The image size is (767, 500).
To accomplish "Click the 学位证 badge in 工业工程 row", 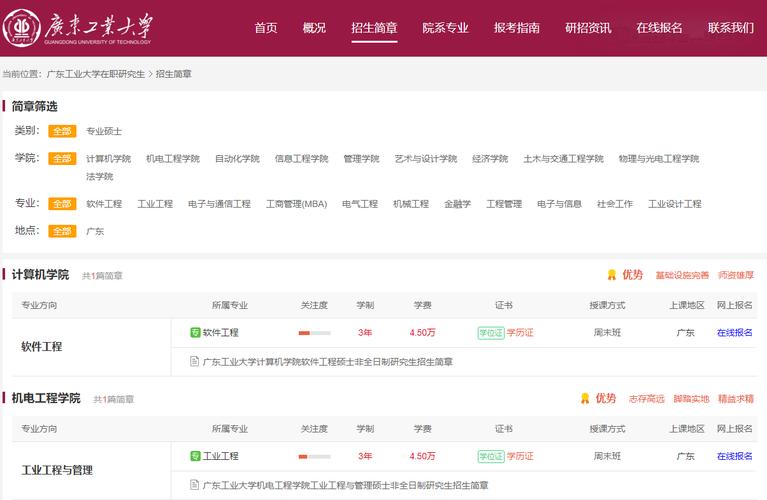I will tap(491, 456).
